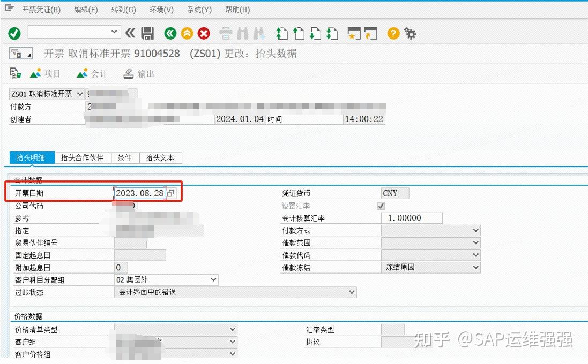Open the 系统(Y) menu
Viewport: 588px width, 364px height.
[x=198, y=9]
